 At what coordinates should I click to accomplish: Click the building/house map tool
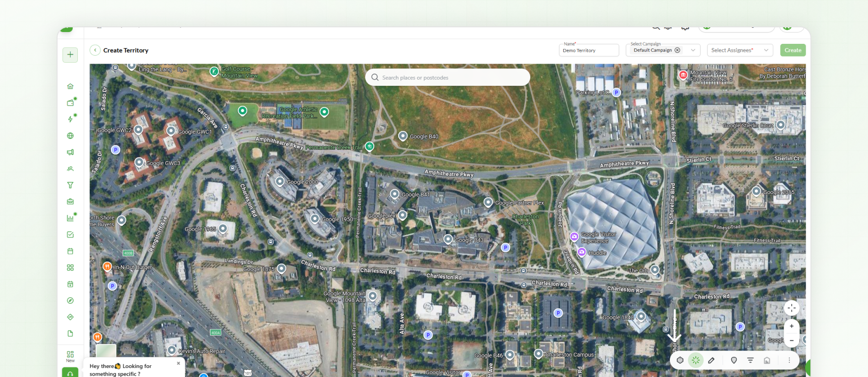(x=767, y=361)
